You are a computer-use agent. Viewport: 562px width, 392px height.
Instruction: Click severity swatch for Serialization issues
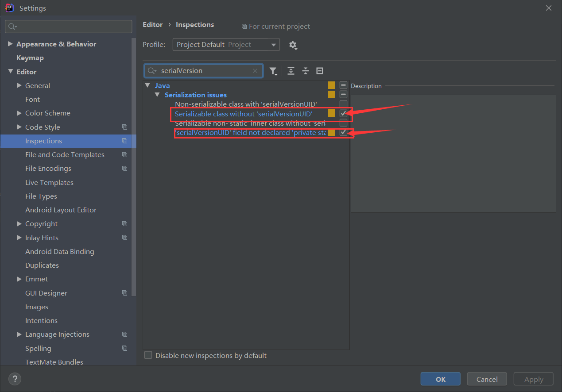pyautogui.click(x=331, y=95)
